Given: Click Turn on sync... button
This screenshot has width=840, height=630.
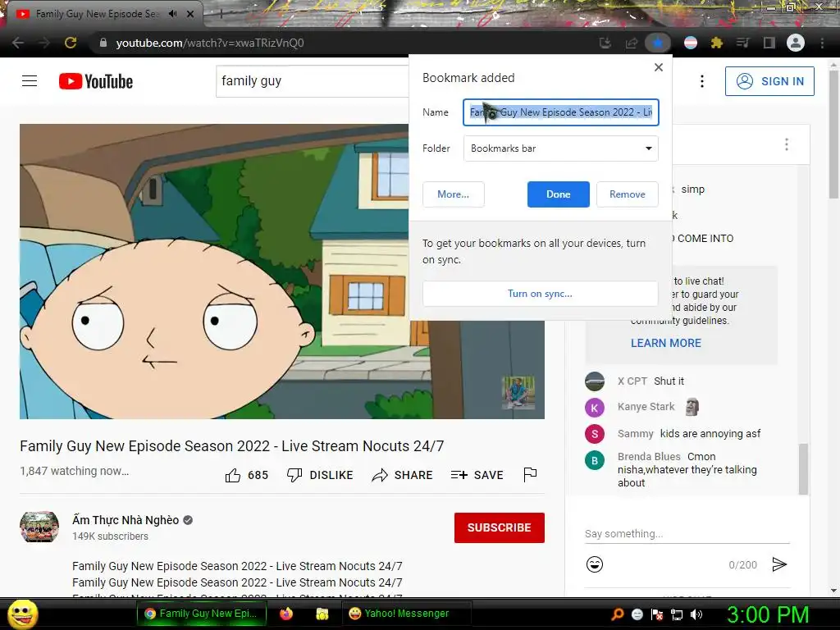Looking at the screenshot, I should coord(540,294).
